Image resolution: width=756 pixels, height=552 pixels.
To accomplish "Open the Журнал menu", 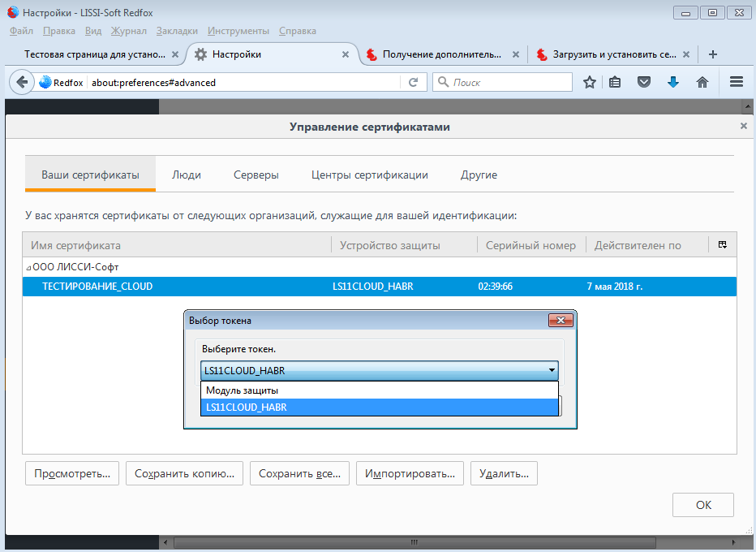I will coord(129,31).
